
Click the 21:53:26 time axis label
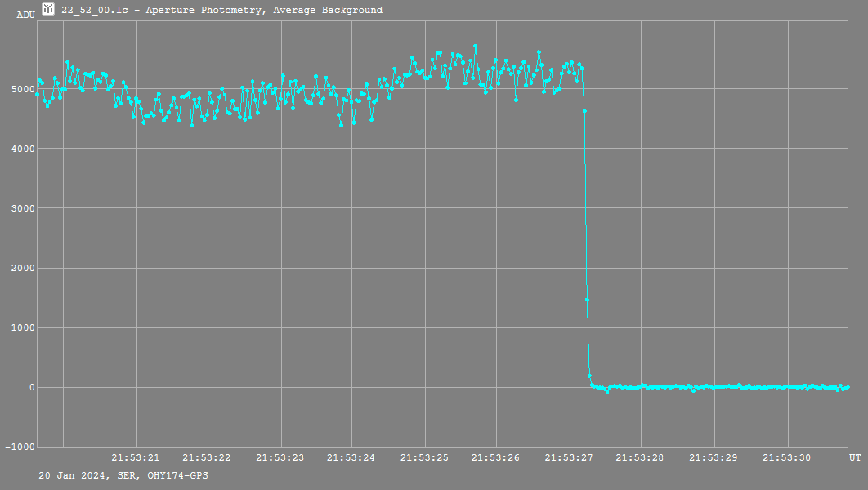(496, 458)
